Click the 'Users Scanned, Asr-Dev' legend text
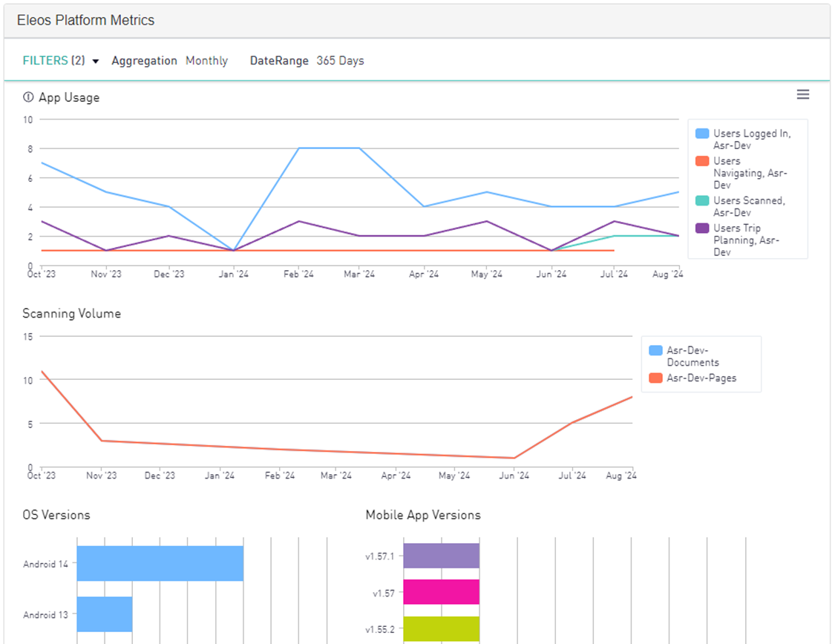835x644 pixels. [x=749, y=206]
